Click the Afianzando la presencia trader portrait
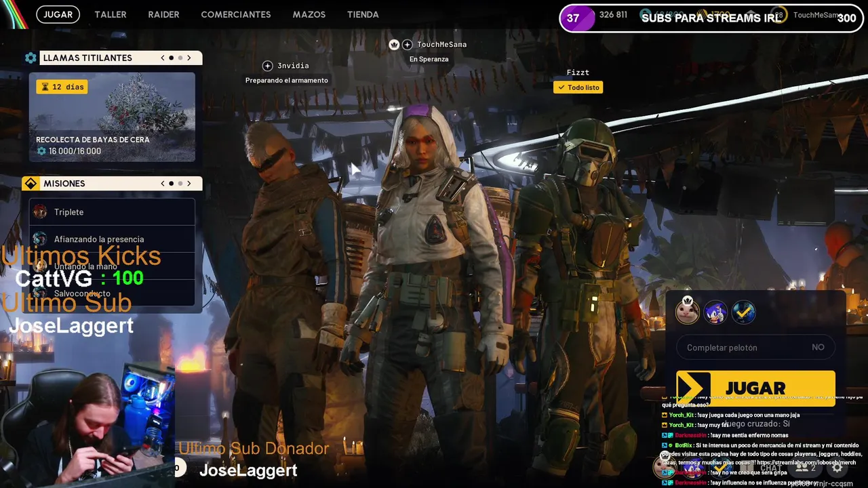The image size is (868, 488). (40, 239)
